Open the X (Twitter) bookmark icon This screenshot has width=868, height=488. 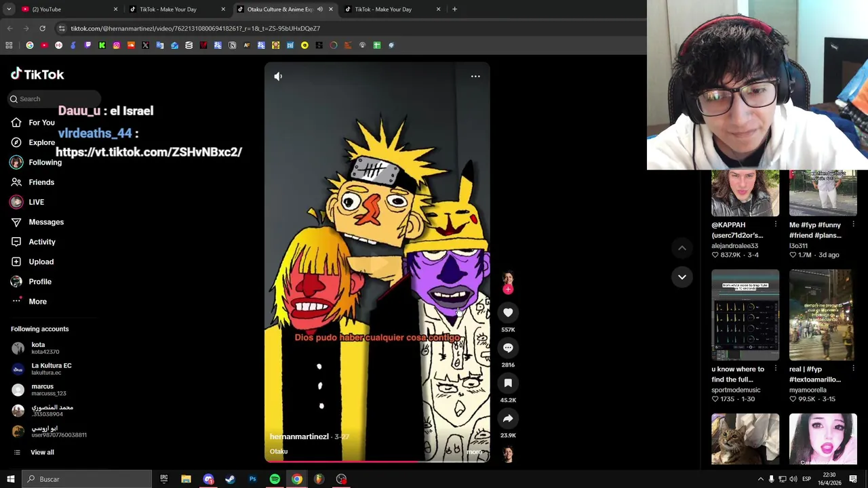point(145,45)
